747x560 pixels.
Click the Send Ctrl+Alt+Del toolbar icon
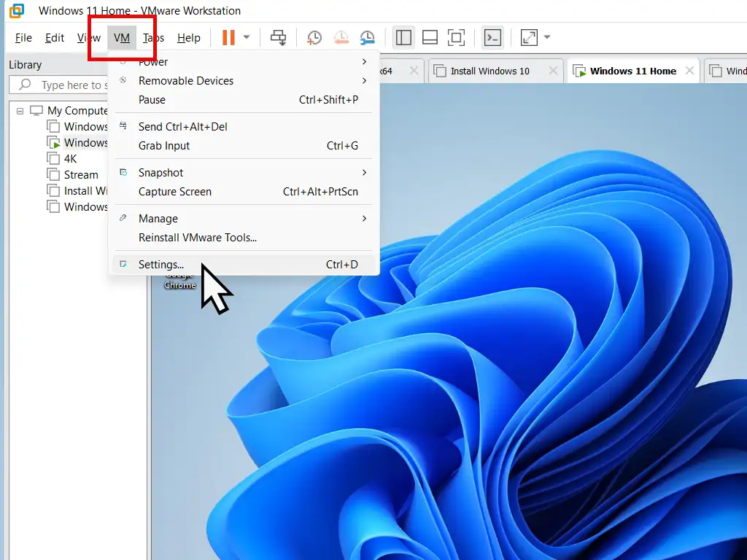click(278, 37)
